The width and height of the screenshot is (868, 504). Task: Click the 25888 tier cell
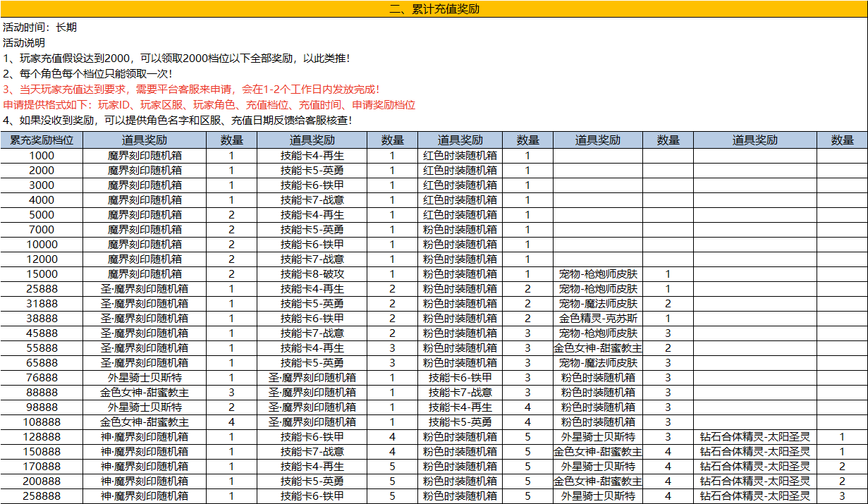[x=42, y=288]
